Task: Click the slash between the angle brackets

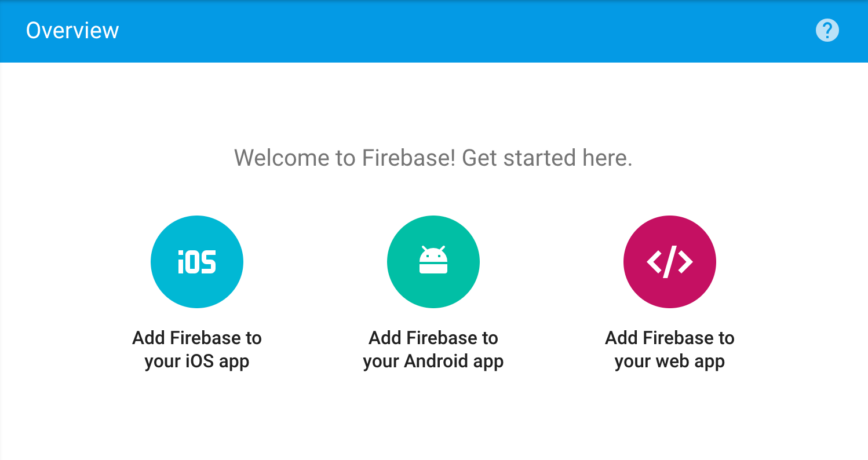Action: click(670, 262)
